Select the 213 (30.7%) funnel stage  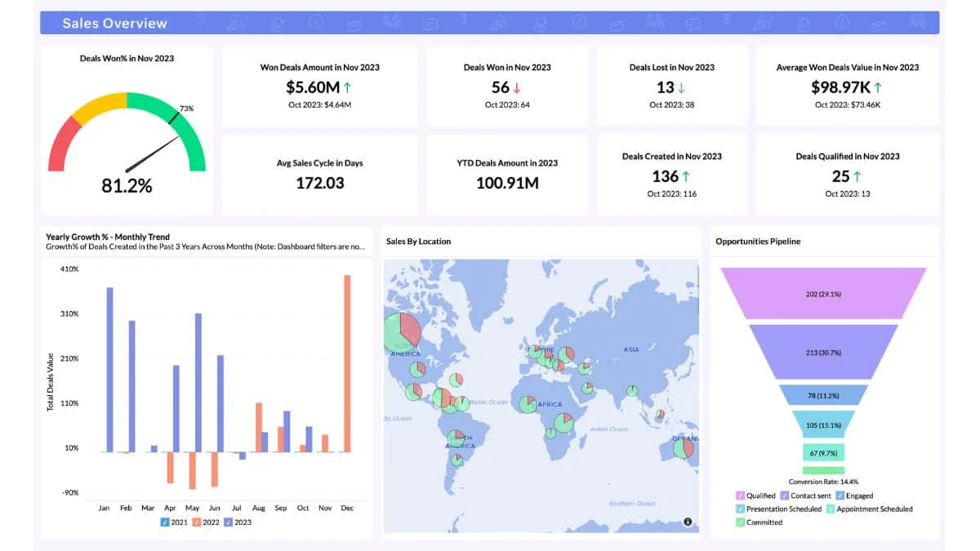[x=823, y=353]
